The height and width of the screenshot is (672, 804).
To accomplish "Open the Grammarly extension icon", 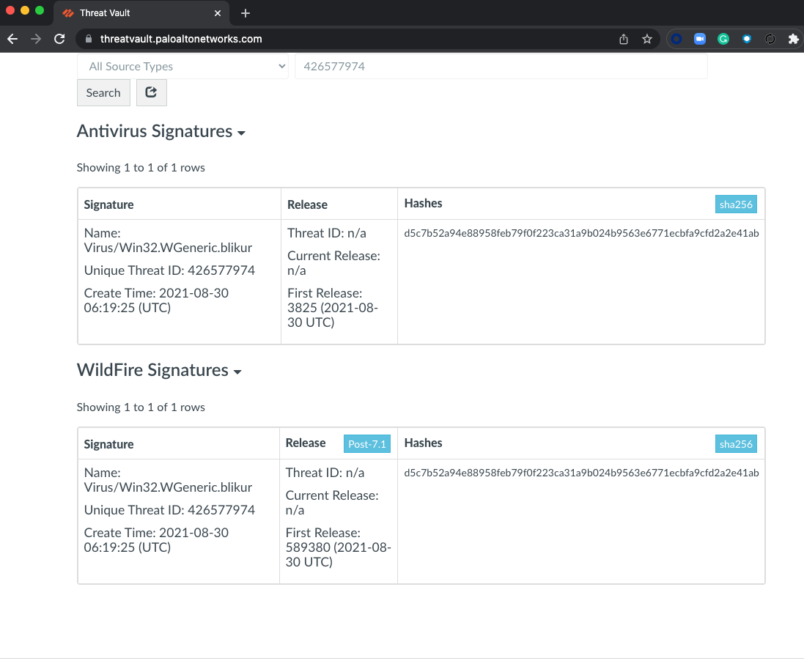I will [x=723, y=39].
